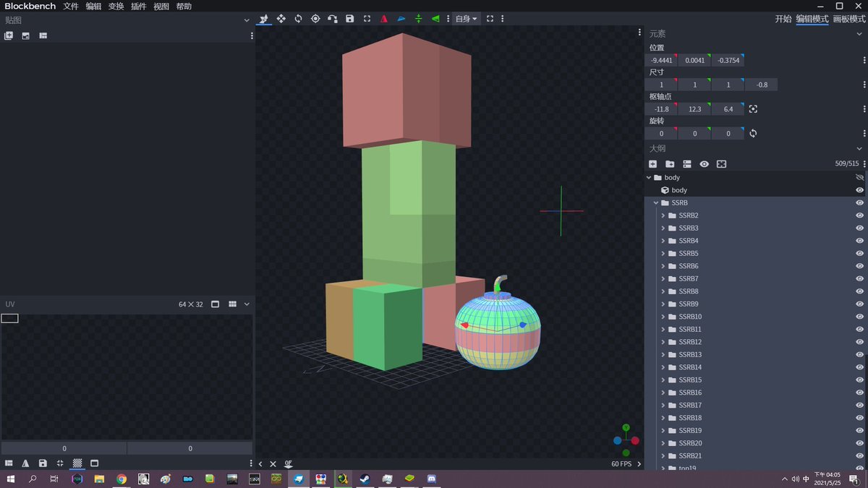Open the 编辑 menu
This screenshot has height=488, width=868.
(93, 6)
